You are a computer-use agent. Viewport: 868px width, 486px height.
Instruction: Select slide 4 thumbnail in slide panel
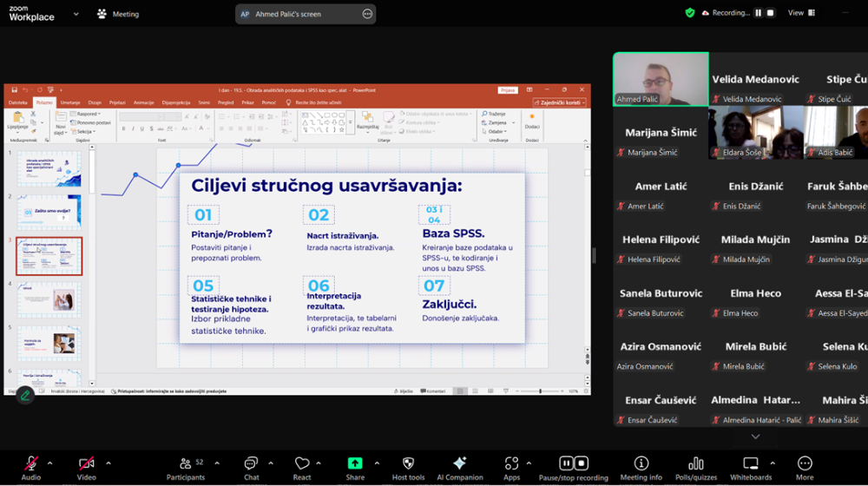pyautogui.click(x=49, y=299)
